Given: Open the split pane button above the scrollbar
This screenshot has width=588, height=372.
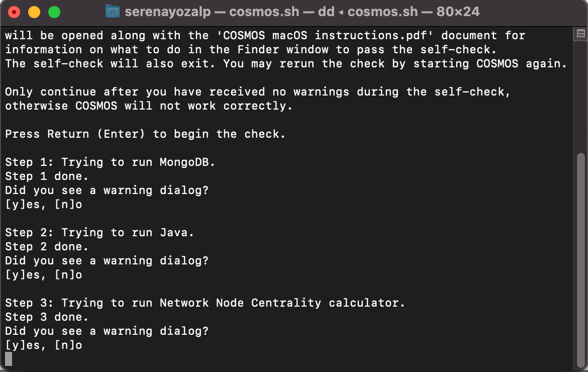Looking at the screenshot, I should [x=580, y=34].
